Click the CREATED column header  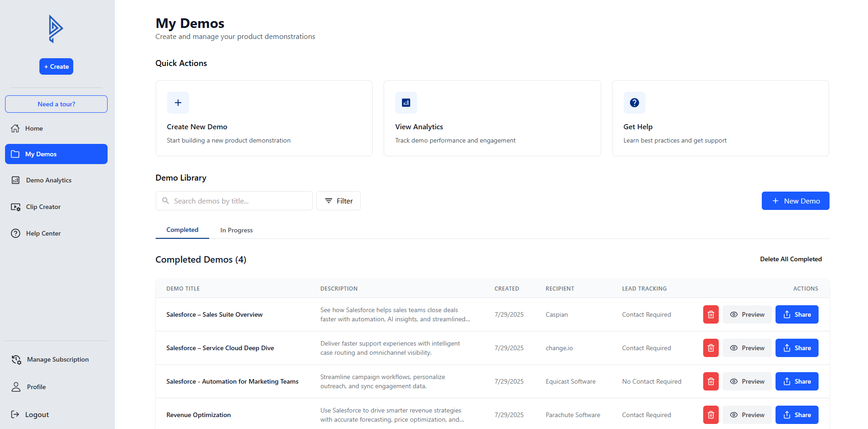[x=507, y=289]
